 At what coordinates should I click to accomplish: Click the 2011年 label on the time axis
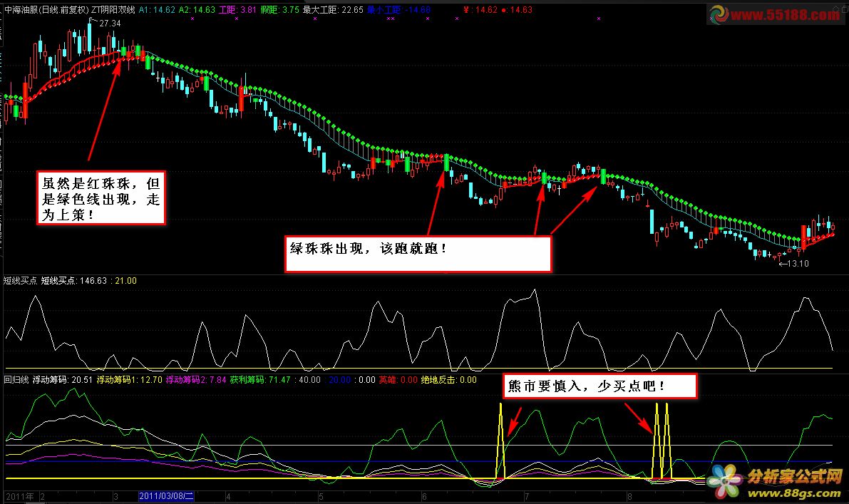tap(19, 496)
